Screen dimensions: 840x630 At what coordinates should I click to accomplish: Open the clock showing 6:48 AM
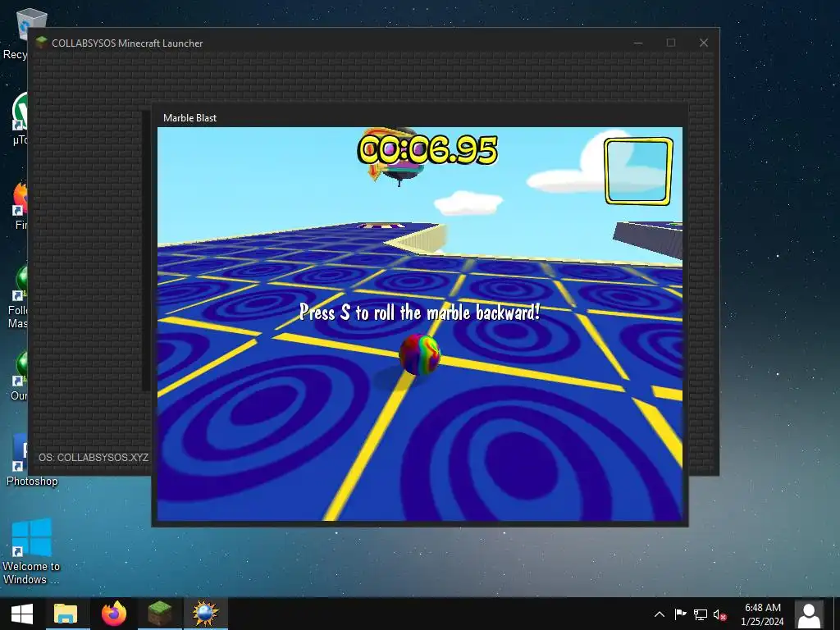coord(762,614)
